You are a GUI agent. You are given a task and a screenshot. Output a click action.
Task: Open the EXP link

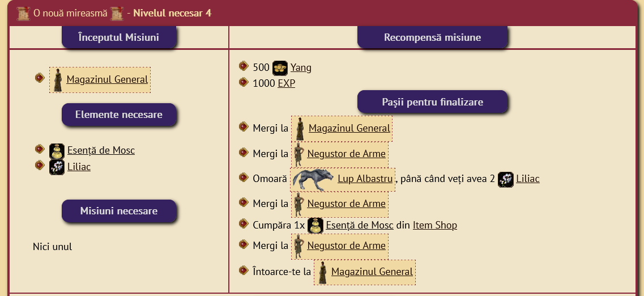point(286,83)
